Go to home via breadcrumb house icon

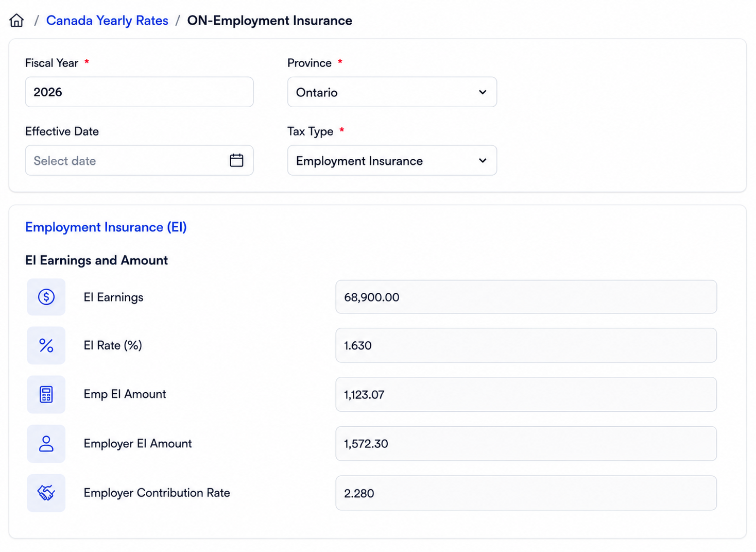point(16,21)
